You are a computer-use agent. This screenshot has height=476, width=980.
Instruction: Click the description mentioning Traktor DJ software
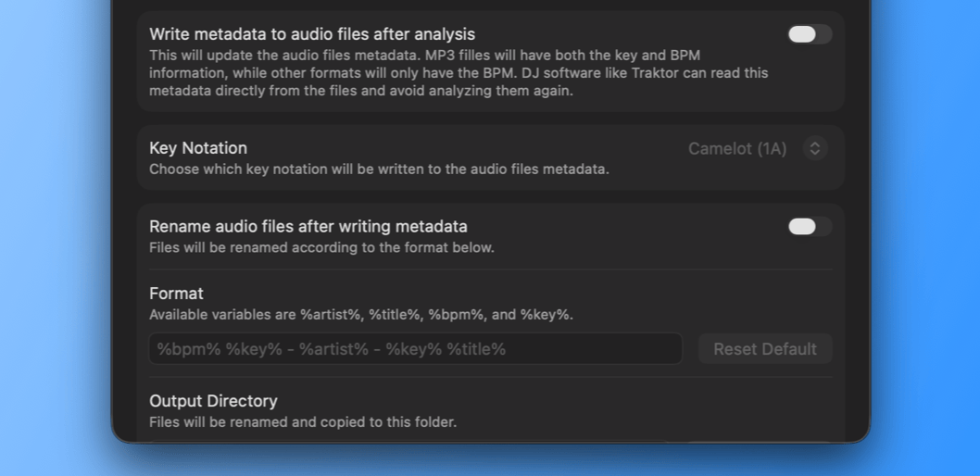click(459, 72)
